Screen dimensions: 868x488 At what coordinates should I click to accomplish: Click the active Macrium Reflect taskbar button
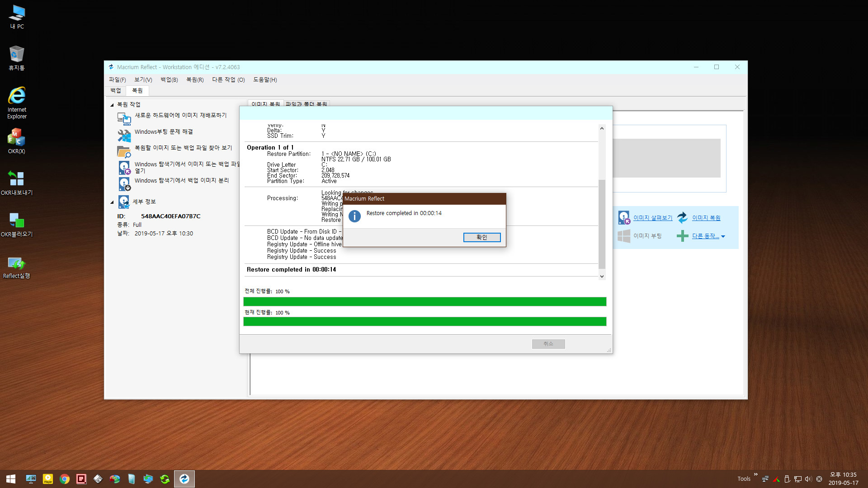184,479
